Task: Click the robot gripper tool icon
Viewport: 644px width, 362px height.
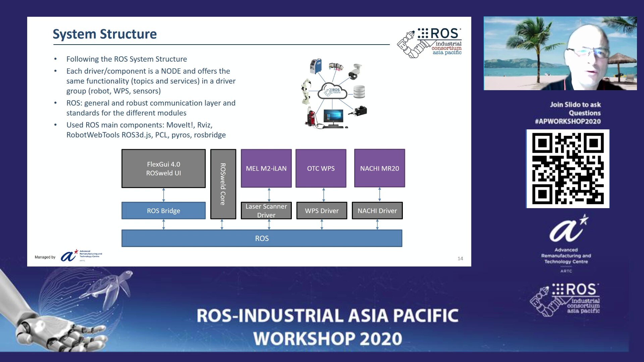Action: (336, 66)
